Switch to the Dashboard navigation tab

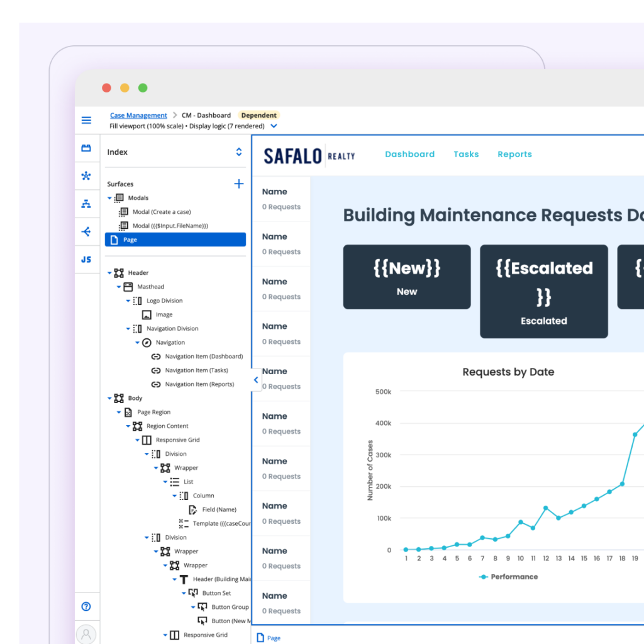(x=409, y=155)
